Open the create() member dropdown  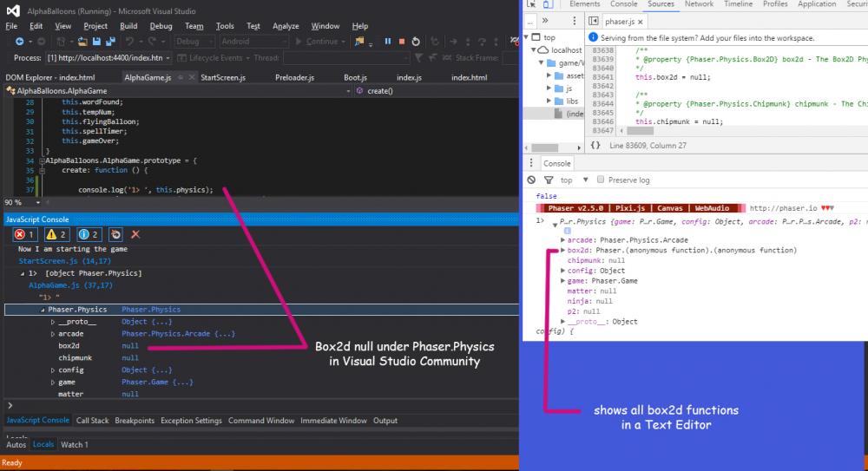[x=437, y=91]
